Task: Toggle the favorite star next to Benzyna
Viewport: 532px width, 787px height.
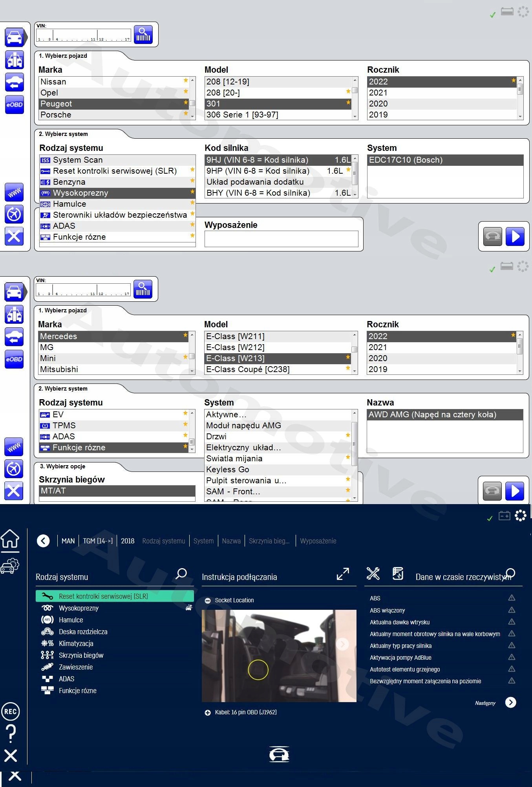Action: 192,181
